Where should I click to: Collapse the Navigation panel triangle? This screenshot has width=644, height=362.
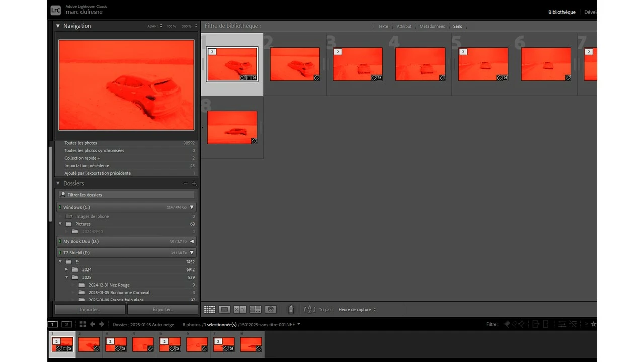(x=58, y=26)
